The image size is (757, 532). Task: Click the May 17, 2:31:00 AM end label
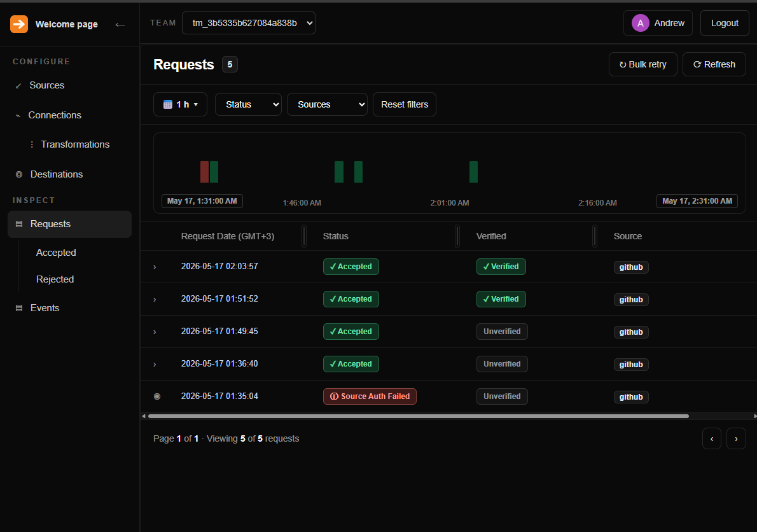pyautogui.click(x=697, y=201)
